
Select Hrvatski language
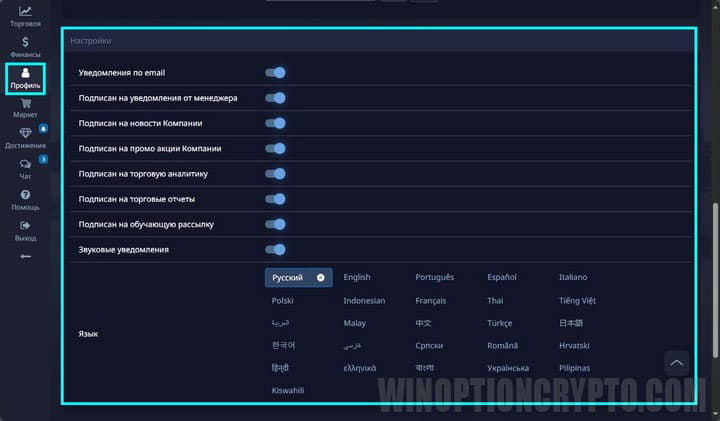click(x=574, y=346)
